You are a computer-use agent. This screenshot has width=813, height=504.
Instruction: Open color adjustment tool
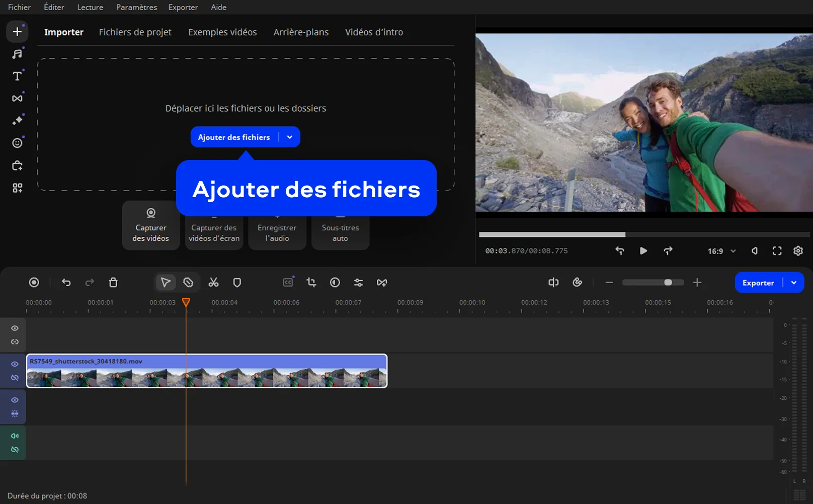335,283
